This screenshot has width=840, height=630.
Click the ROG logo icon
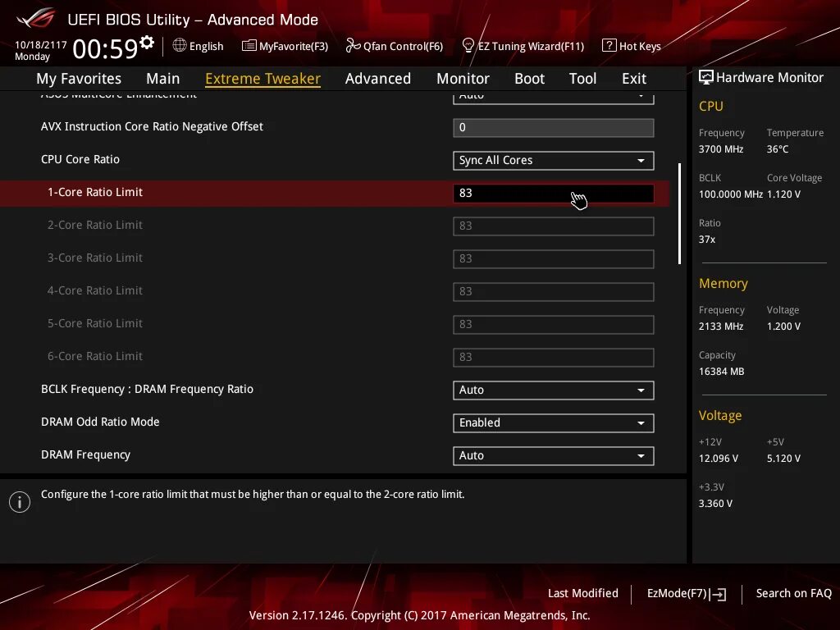point(35,18)
